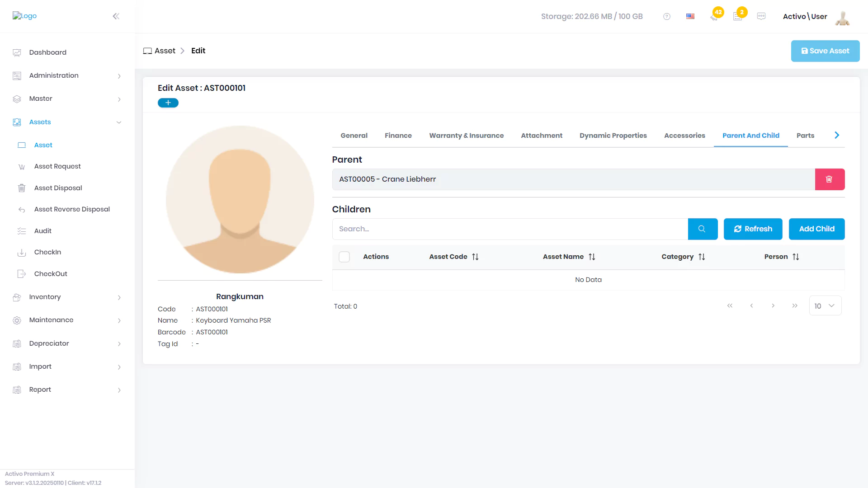The width and height of the screenshot is (868, 488).
Task: Remove parent with red trash button
Action: coord(830,179)
